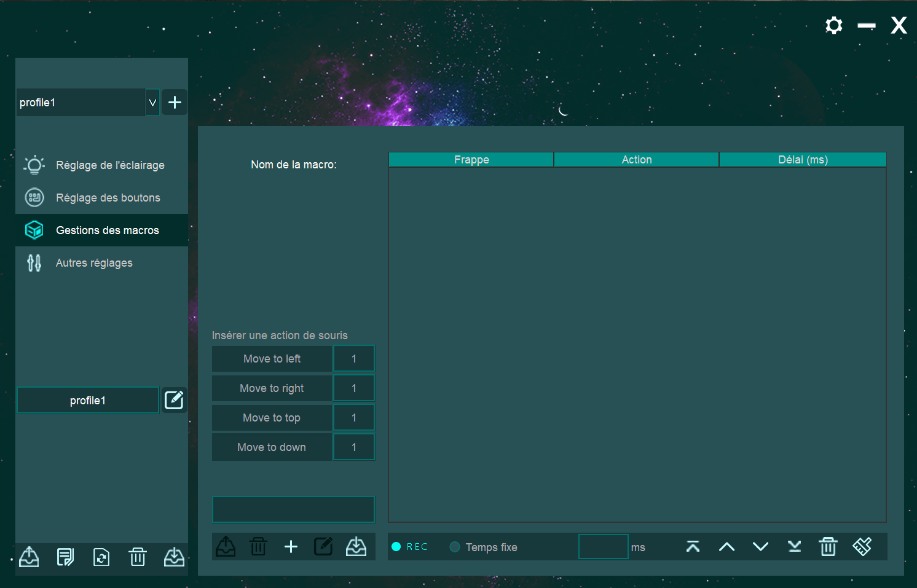The image size is (917, 588).
Task: Move macro step up one row
Action: (x=726, y=547)
